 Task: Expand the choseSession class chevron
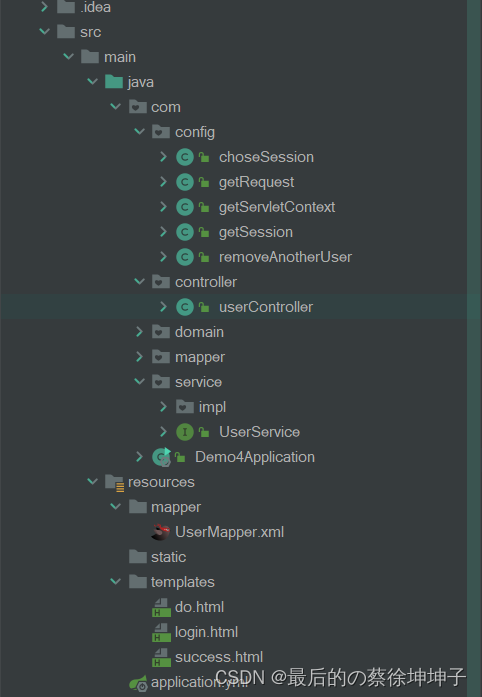(163, 157)
